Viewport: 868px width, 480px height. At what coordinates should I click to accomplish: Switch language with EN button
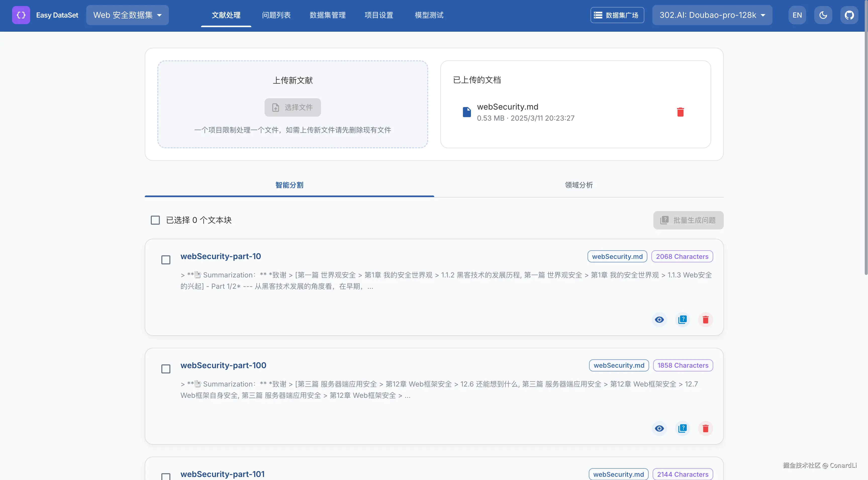point(797,15)
